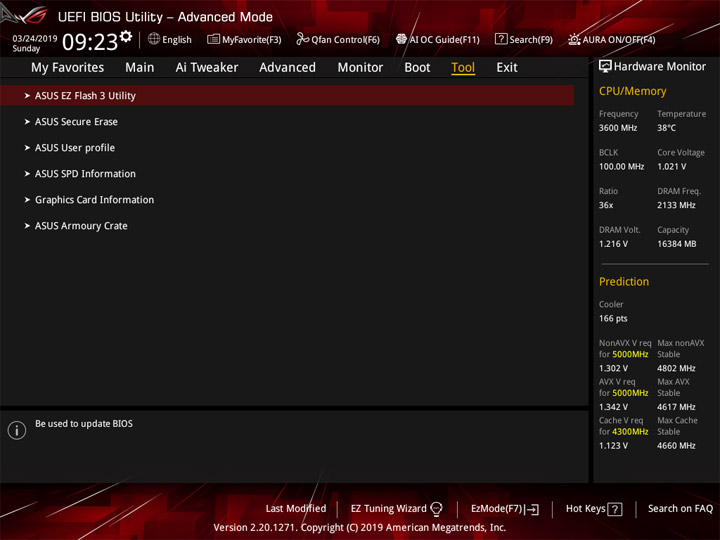This screenshot has width=720, height=540.
Task: Go to the Ai Tweaker tab
Action: point(207,68)
